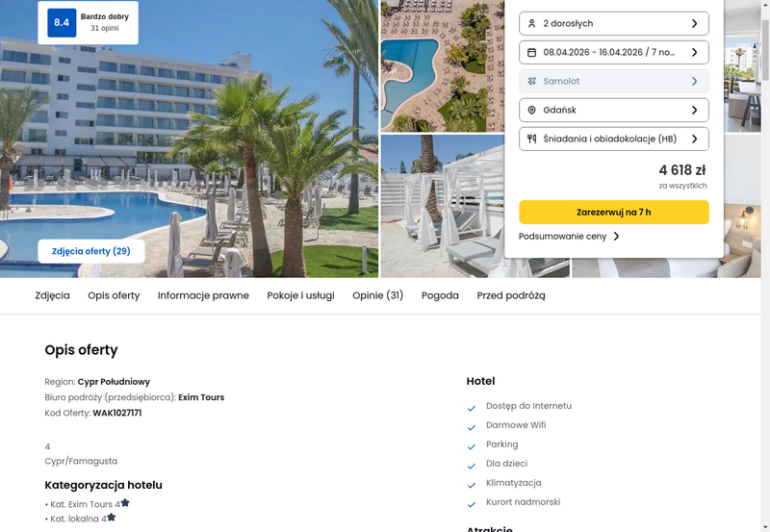770x532 pixels.
Task: Click the star icon after Kat. Exim Tours
Action: 125,502
